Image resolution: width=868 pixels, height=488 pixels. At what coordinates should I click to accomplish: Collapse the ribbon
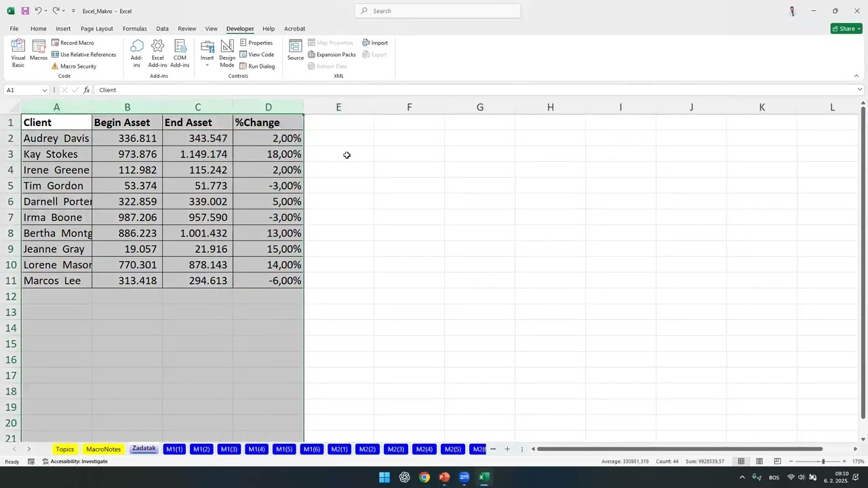856,76
